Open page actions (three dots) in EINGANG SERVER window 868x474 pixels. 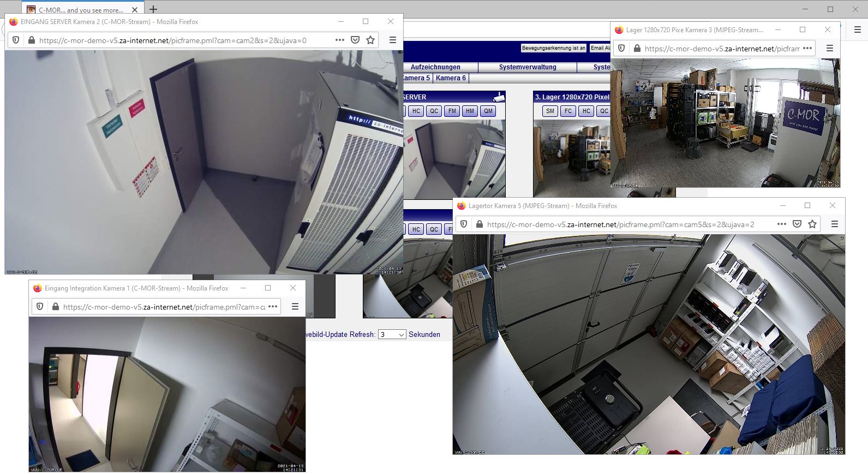tap(340, 40)
